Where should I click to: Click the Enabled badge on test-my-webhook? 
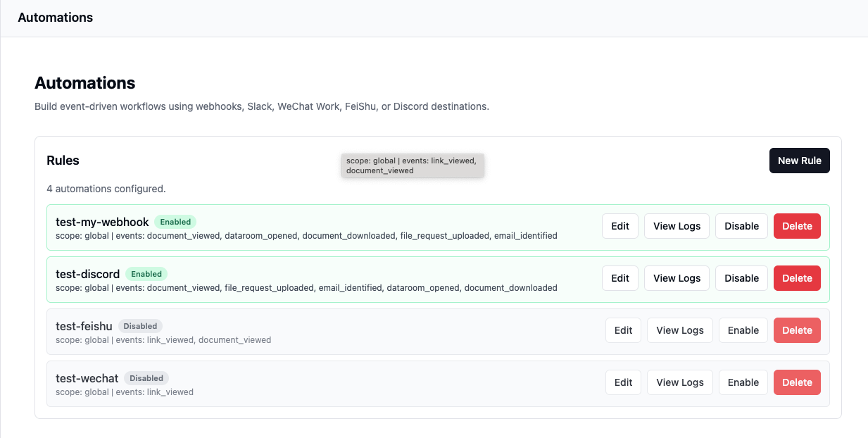(175, 222)
